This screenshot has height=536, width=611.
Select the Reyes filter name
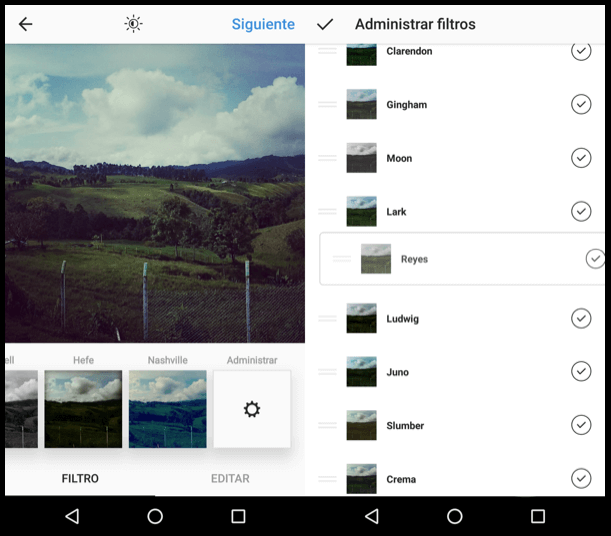coord(414,259)
